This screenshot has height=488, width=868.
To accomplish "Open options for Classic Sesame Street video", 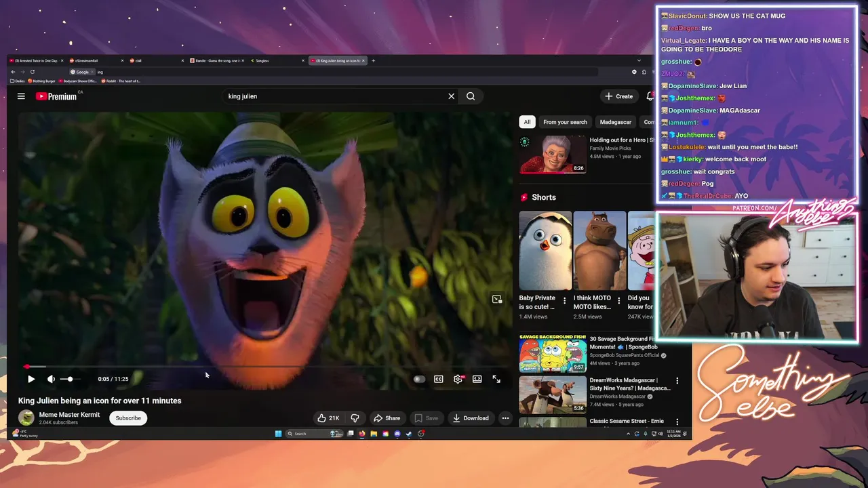I will click(677, 422).
